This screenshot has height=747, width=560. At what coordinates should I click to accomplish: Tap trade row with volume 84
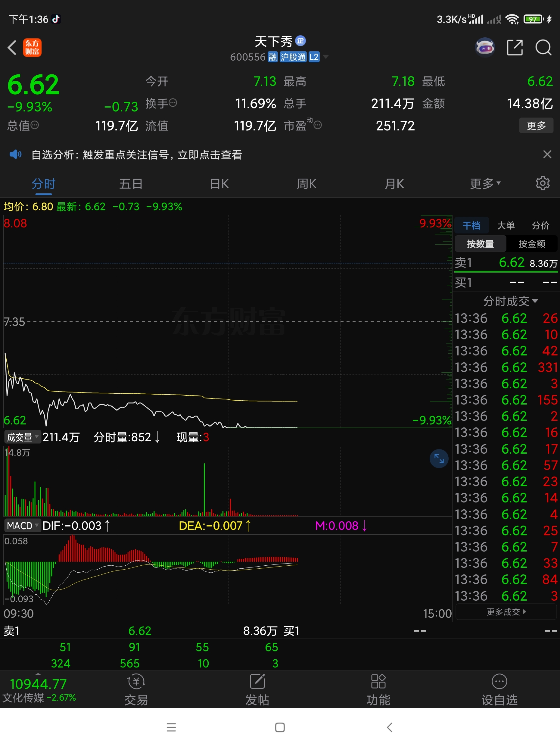pos(506,580)
